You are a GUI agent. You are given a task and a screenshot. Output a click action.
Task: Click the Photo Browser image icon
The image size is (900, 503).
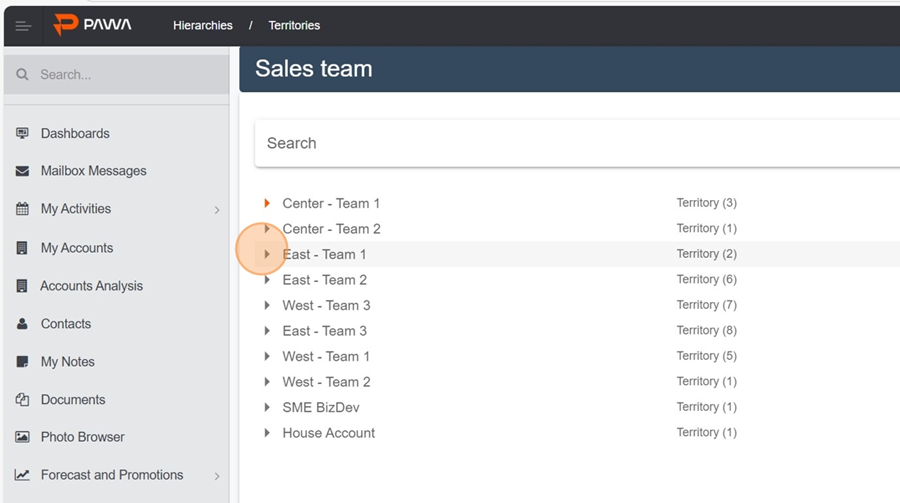(22, 437)
